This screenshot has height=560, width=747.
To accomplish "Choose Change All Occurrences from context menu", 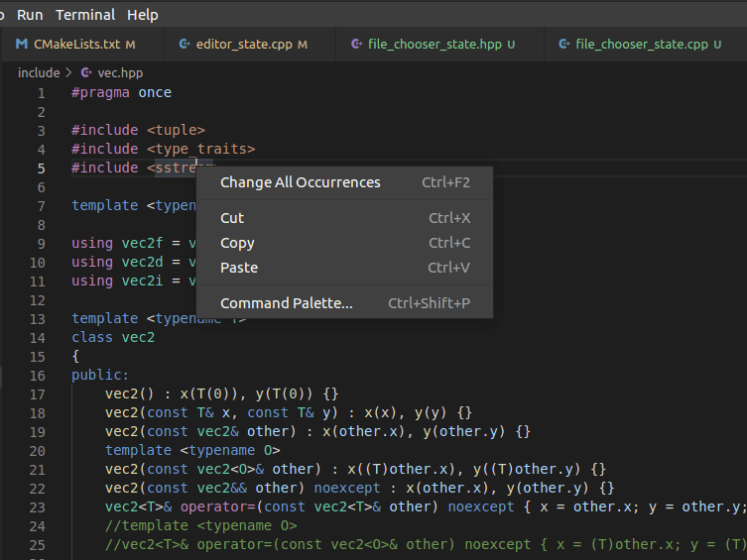I will [x=344, y=182].
